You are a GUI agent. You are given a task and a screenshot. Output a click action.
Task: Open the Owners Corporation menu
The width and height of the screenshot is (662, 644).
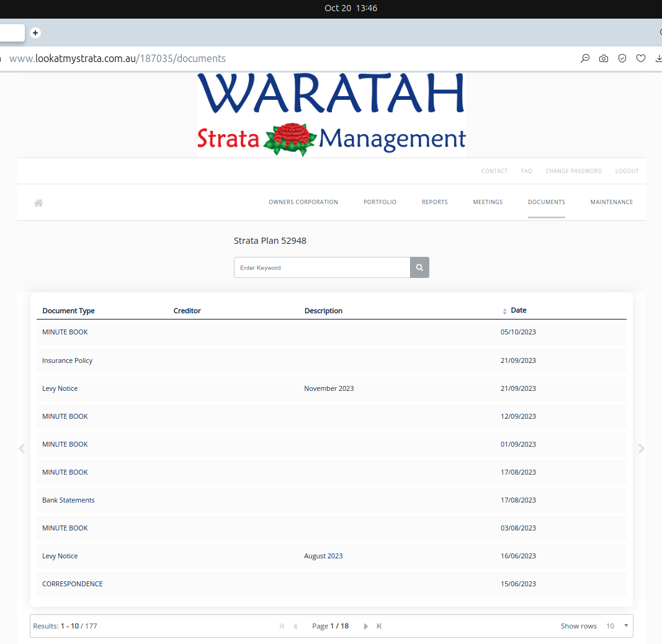[x=303, y=202]
